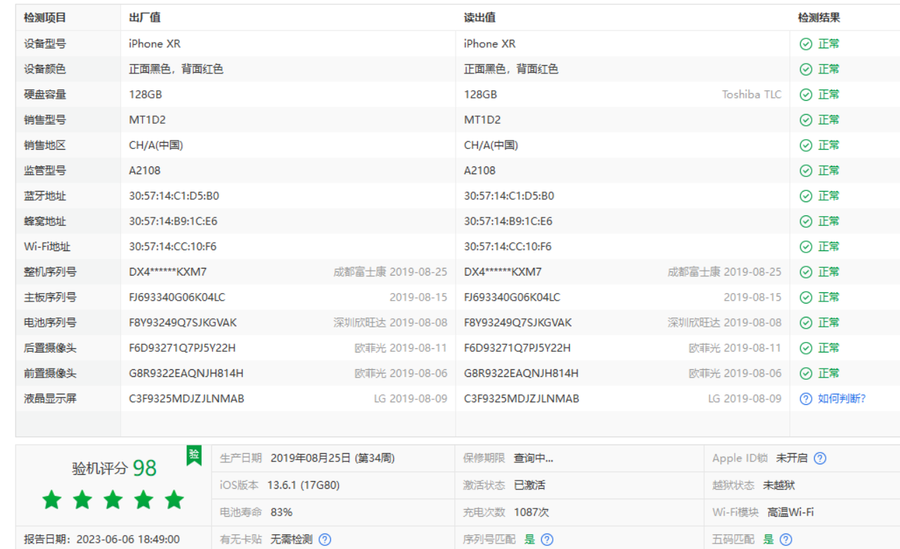
Task: Click read-out 监管型号 value A2108
Action: tap(480, 171)
